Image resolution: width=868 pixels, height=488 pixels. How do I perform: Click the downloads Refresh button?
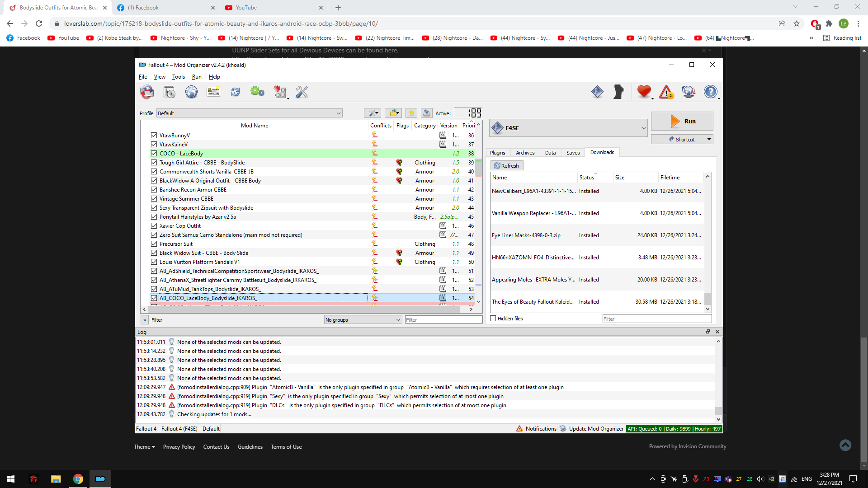[x=507, y=166]
